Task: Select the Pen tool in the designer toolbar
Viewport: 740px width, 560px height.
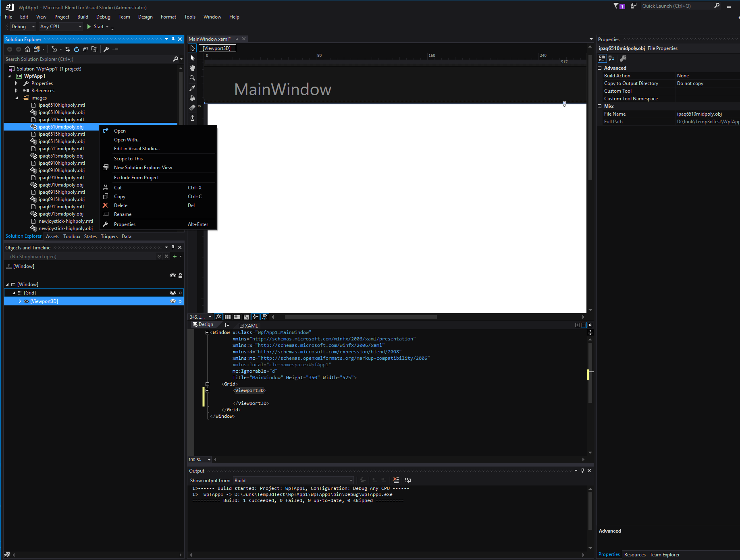Action: [193, 118]
